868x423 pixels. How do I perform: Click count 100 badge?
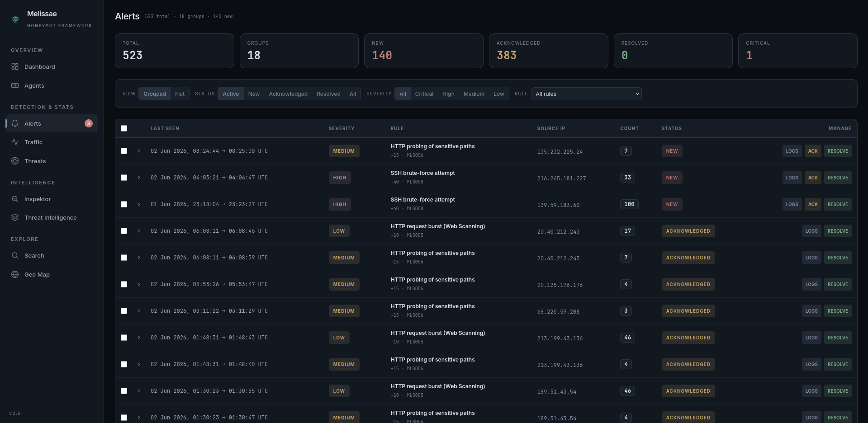click(629, 204)
